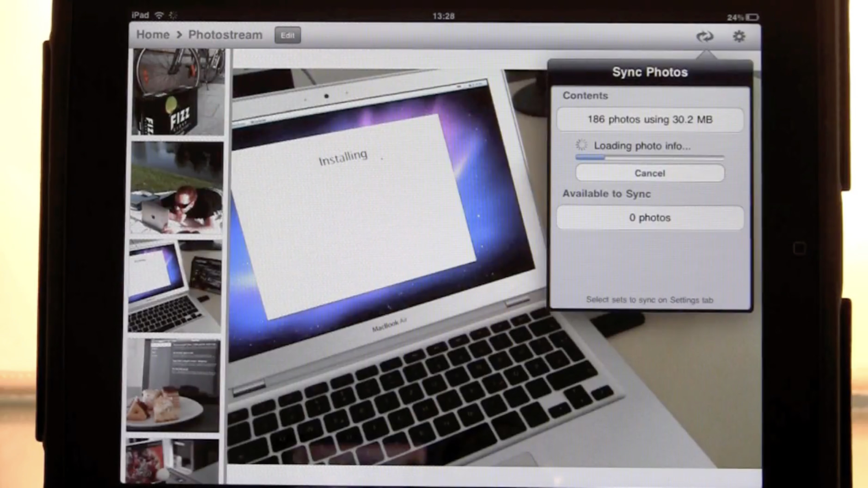The image size is (868, 488).
Task: Tap the 'Sync Photos' popover title
Action: tap(649, 72)
